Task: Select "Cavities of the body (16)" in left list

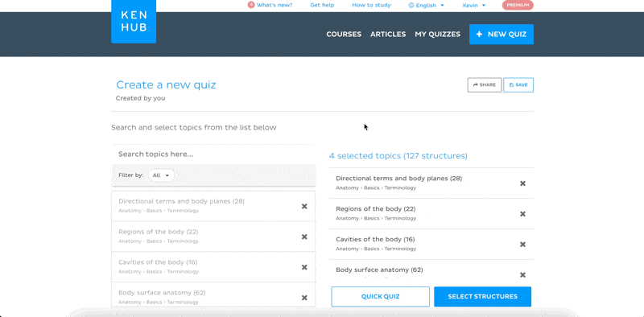Action: [x=158, y=262]
